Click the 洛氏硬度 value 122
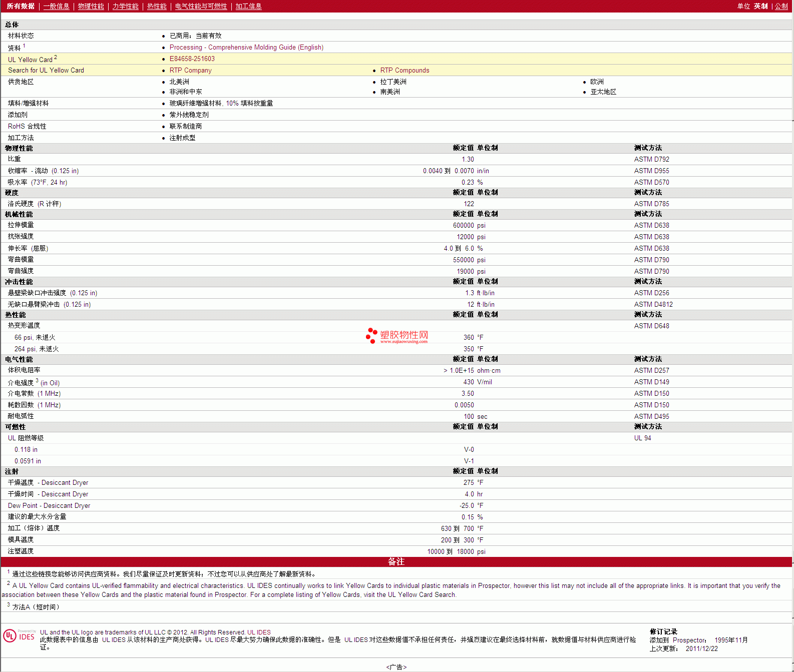The height and width of the screenshot is (672, 794). [x=469, y=204]
